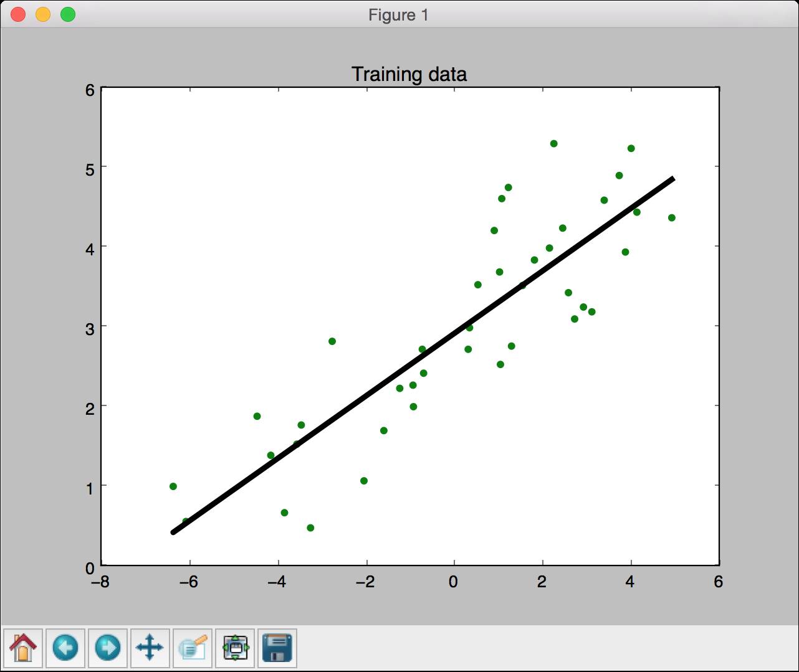Screen dimensions: 799x672
Task: Click the "Training data" plot title
Action: tap(409, 74)
